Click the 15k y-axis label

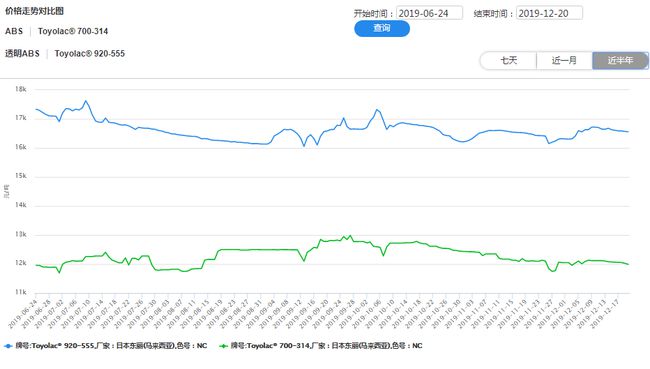[x=21, y=176]
